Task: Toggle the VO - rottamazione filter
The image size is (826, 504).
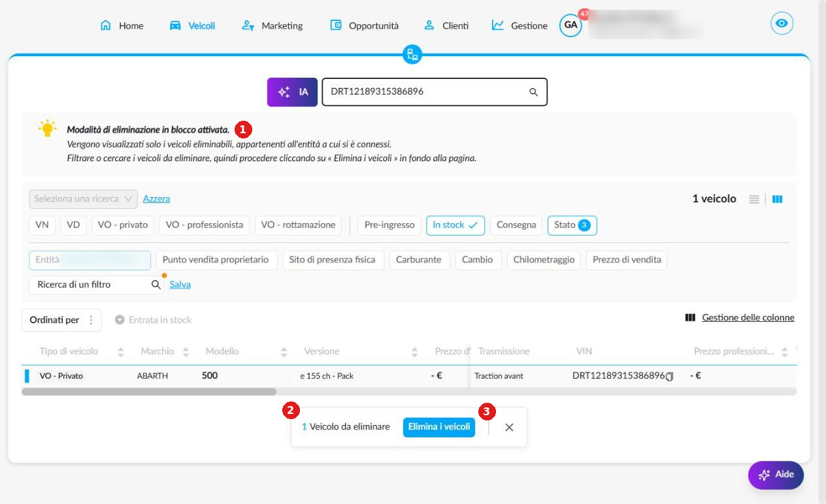Action: click(x=298, y=225)
